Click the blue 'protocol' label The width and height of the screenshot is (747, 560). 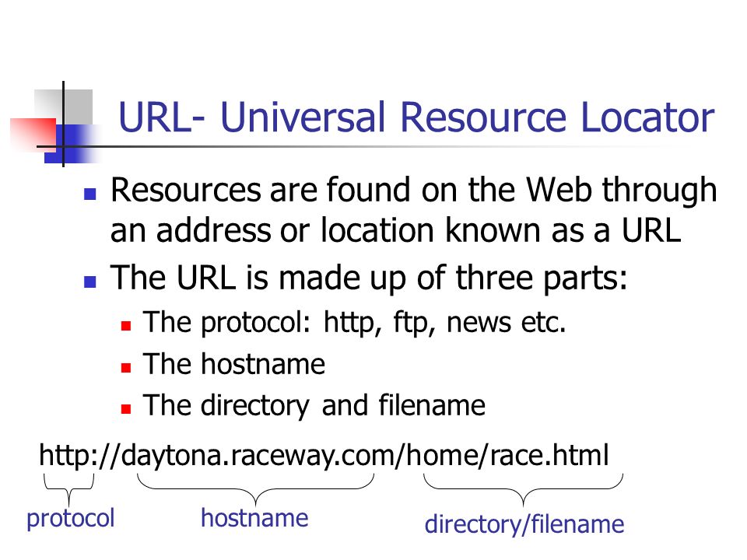coord(71,518)
